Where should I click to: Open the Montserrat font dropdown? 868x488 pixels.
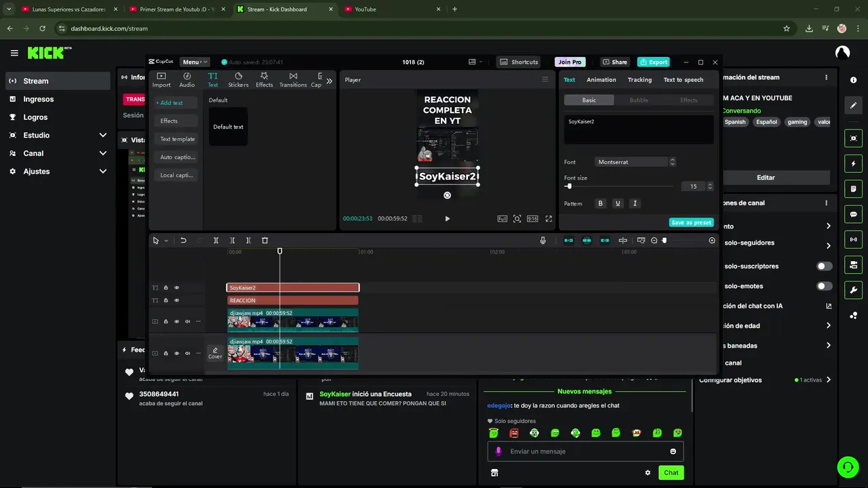point(635,162)
